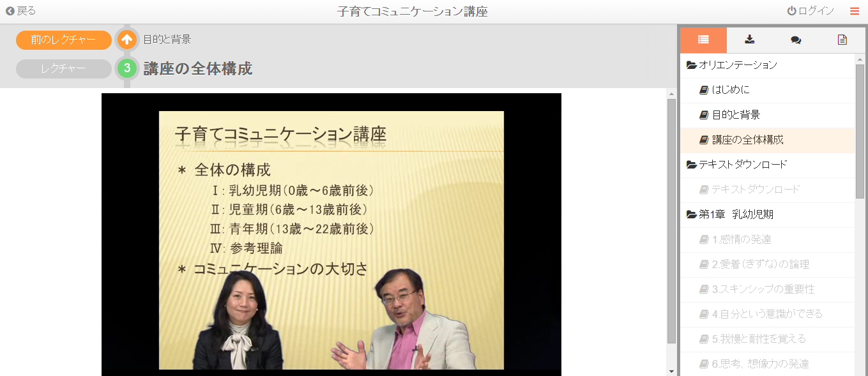868x376 pixels.
Task: Click the folder icon beside 第1章 乳幼児期
Action: (691, 214)
